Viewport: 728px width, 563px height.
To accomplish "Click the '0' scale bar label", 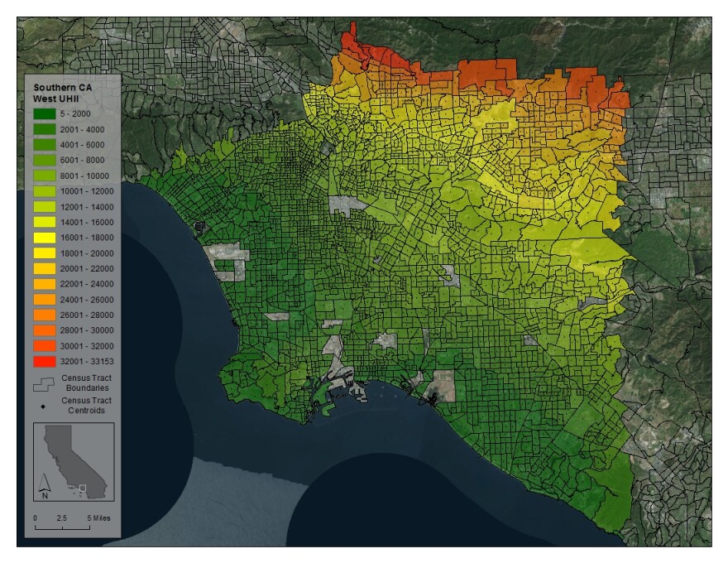I will [x=36, y=518].
